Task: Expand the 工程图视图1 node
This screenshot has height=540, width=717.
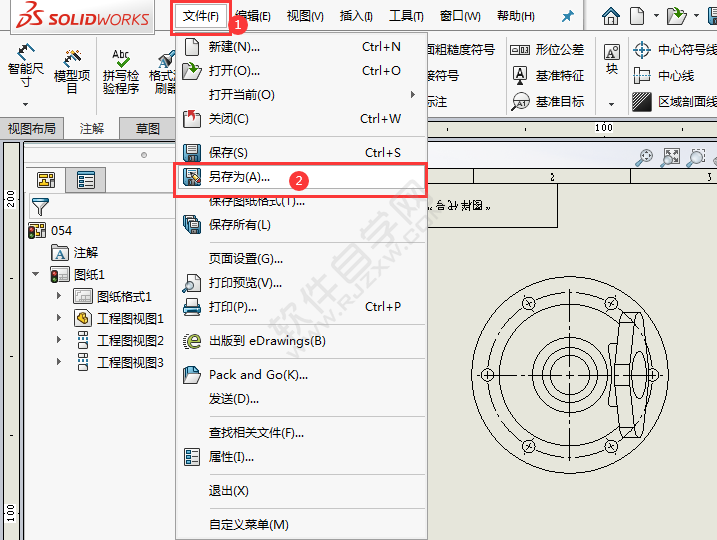Action: click(x=59, y=317)
